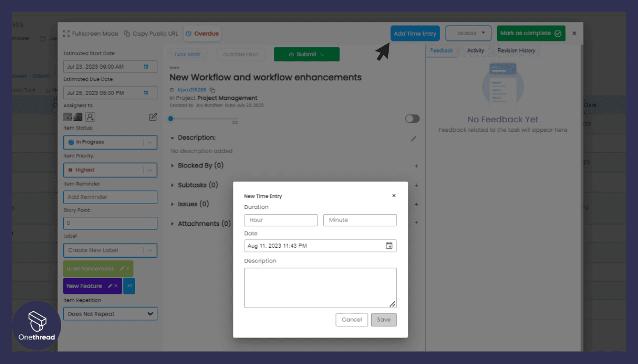Save the new time entry

click(x=384, y=319)
